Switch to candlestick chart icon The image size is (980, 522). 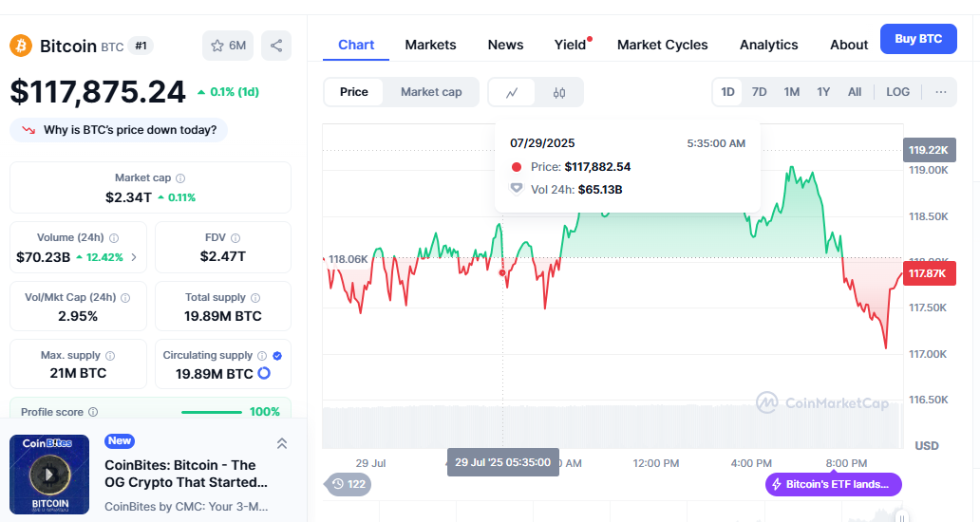[x=559, y=92]
